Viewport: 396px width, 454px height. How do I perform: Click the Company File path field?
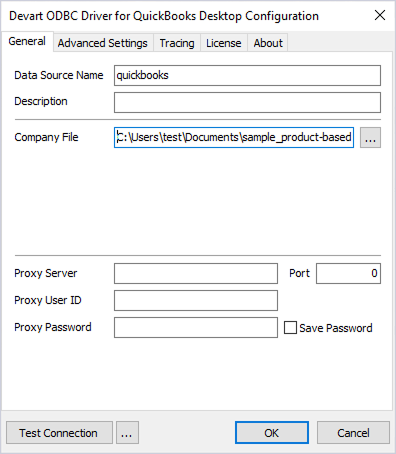pos(234,137)
